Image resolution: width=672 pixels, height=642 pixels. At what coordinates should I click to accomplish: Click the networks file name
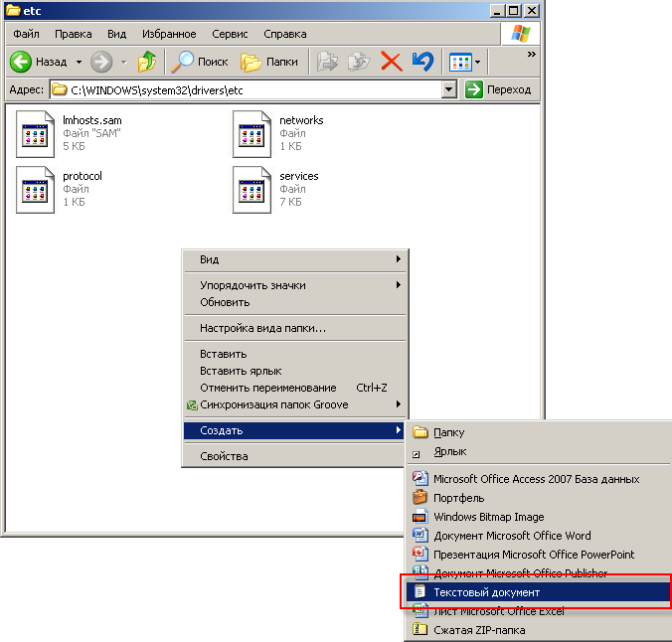click(x=301, y=120)
